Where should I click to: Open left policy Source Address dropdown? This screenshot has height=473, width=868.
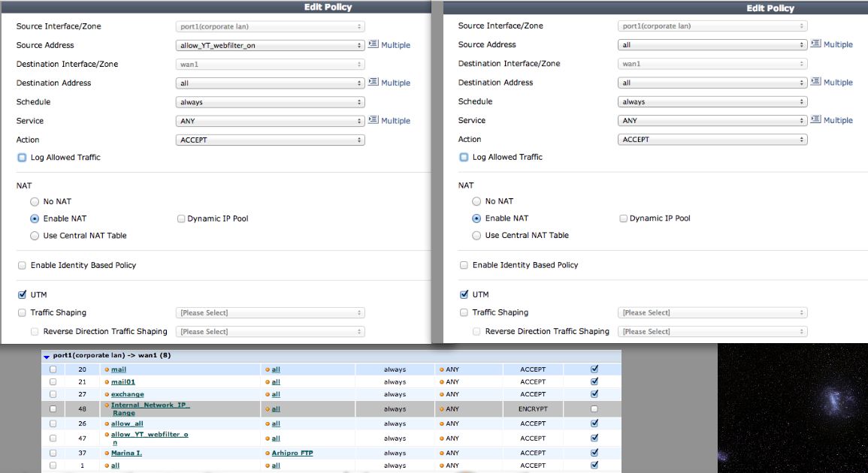(x=270, y=45)
